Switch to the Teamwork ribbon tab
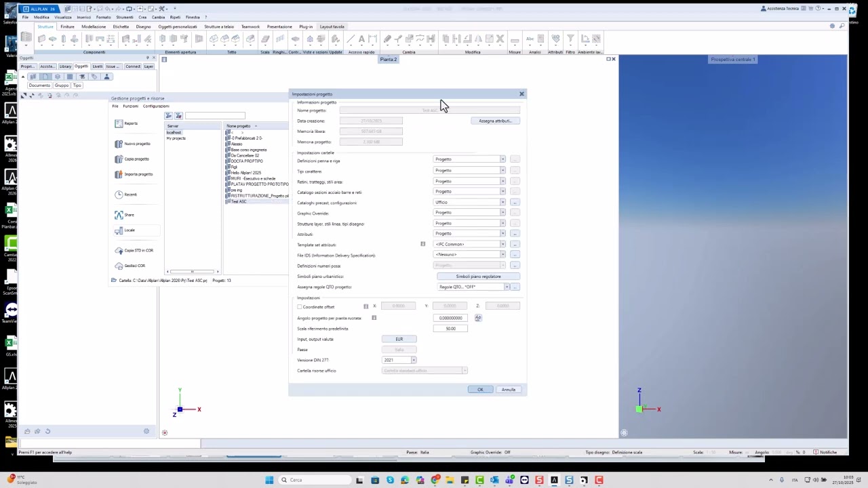The height and width of the screenshot is (488, 868). pos(250,26)
